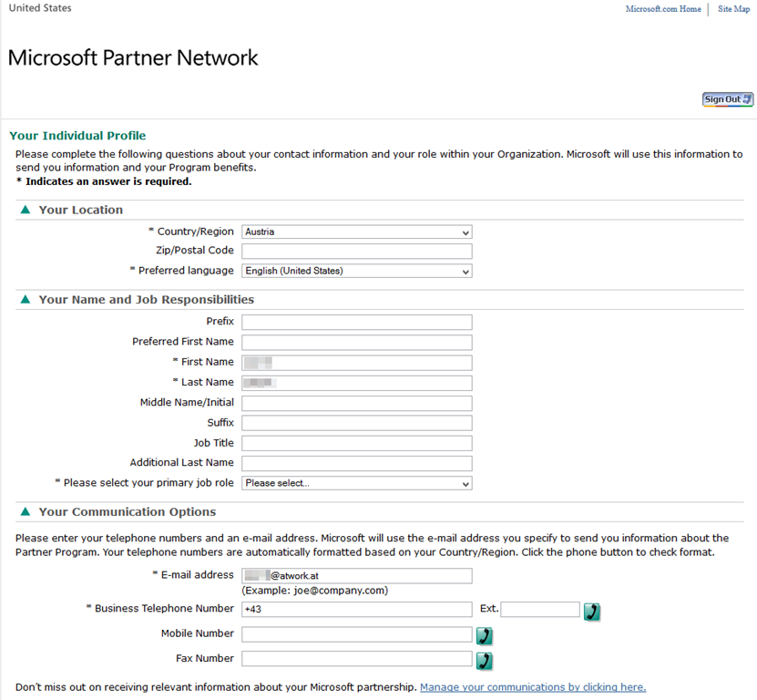Click the Additional Last Name field
This screenshot has height=700, width=757.
click(x=357, y=463)
